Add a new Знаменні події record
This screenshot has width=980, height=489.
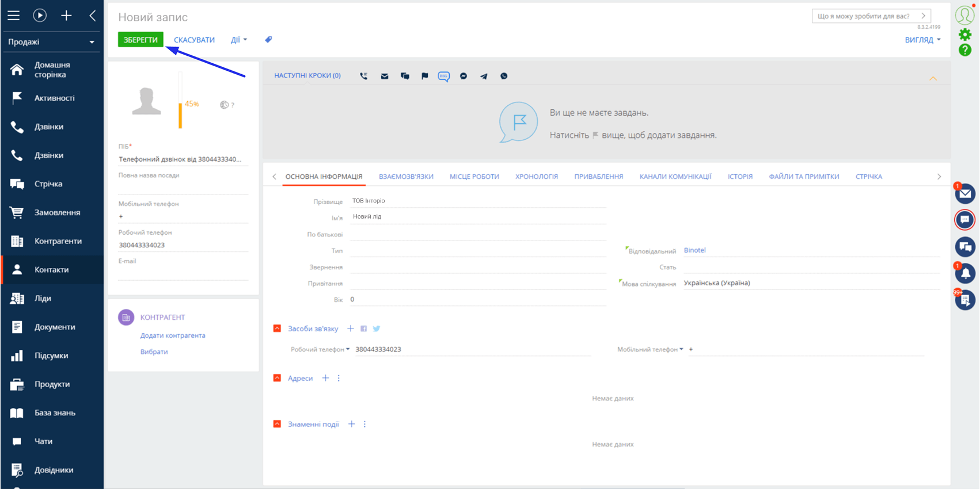pyautogui.click(x=352, y=424)
